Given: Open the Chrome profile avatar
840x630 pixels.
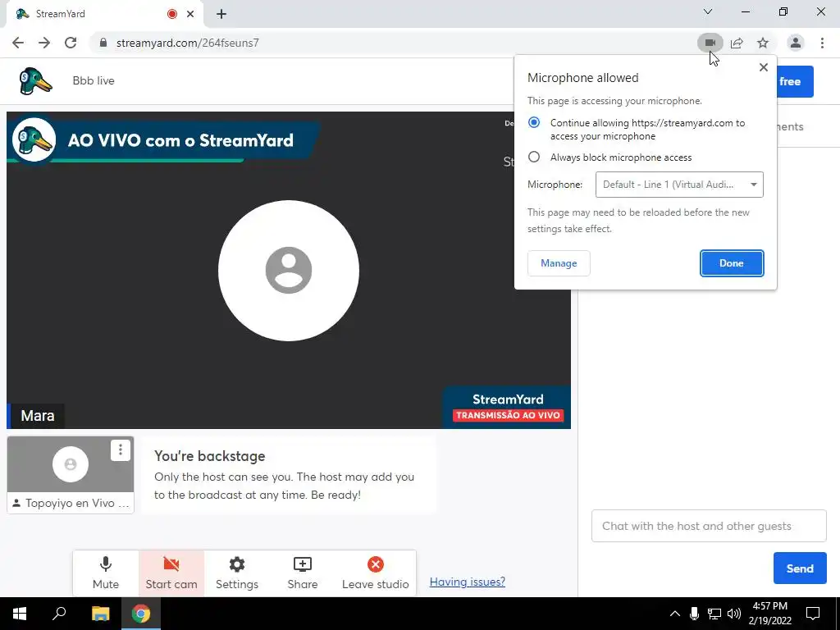Looking at the screenshot, I should point(796,43).
